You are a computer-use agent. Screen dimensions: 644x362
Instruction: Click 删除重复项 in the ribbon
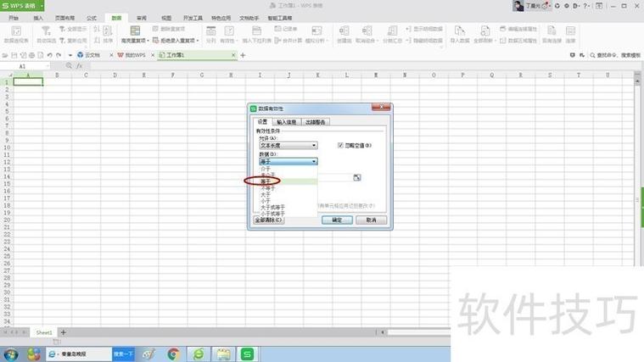pos(169,29)
